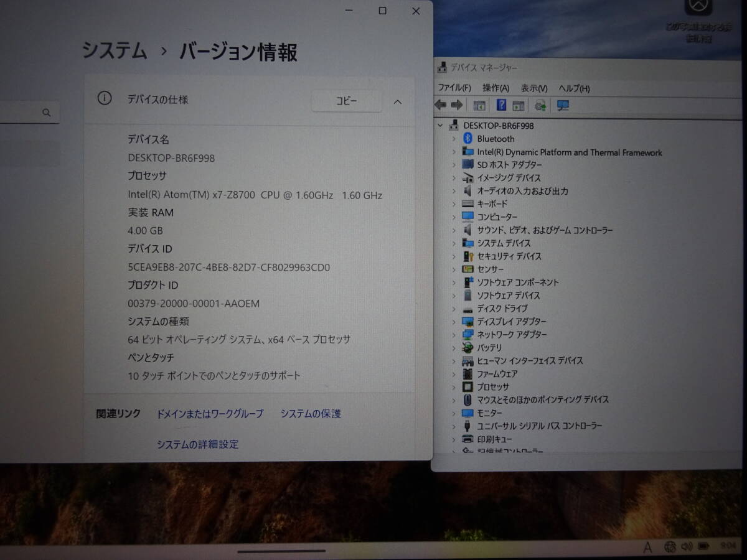
Task: Click the device ID 5CEA9EB8-207C-4BE8-82D7-CF8029963CD0
Action: point(228,268)
